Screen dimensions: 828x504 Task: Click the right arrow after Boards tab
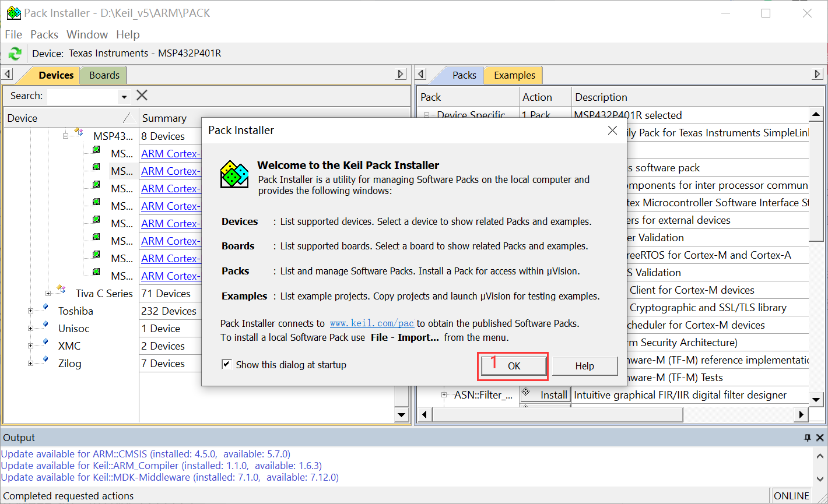click(x=401, y=75)
